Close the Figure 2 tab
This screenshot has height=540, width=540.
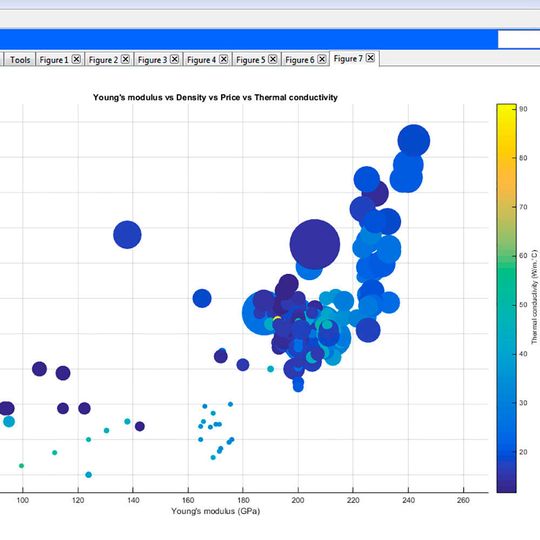coord(125,59)
